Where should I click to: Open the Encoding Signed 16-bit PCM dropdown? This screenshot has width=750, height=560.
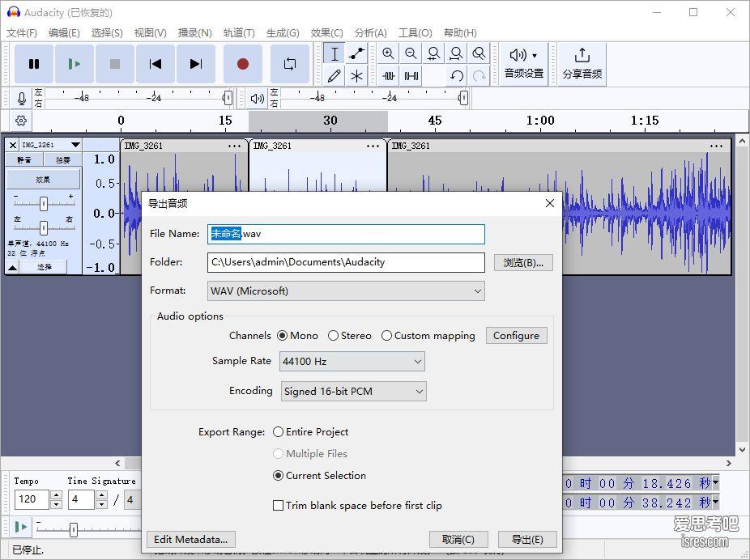353,392
